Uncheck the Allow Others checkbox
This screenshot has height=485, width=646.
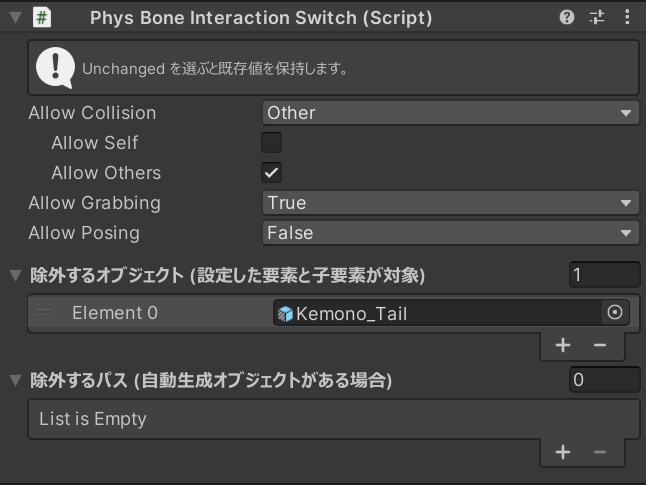(271, 173)
